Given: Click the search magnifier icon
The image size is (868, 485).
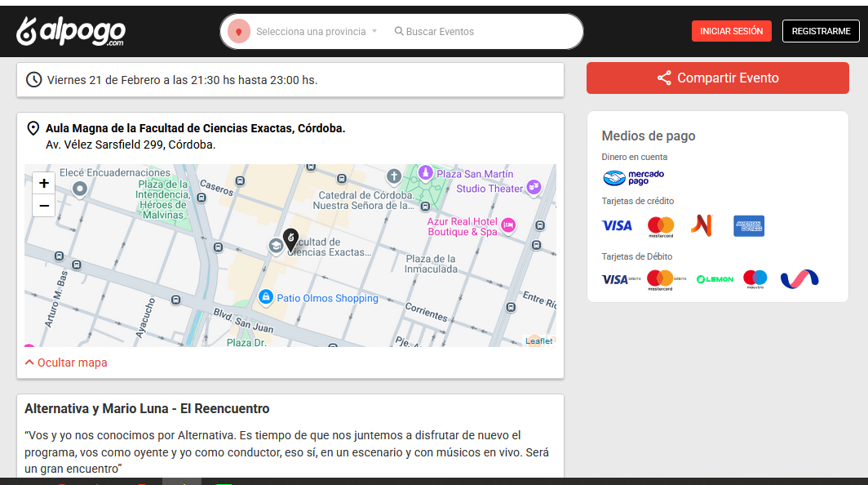Looking at the screenshot, I should (x=399, y=31).
